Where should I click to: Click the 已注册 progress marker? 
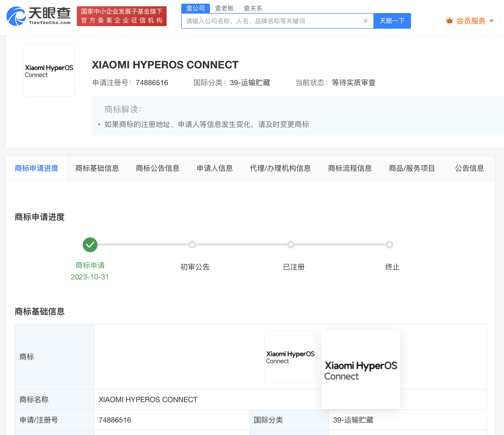click(x=291, y=245)
